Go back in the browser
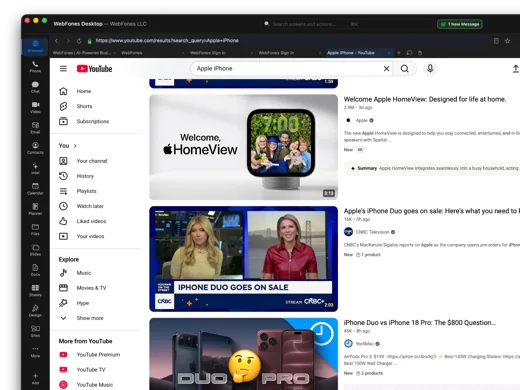 tap(56, 41)
